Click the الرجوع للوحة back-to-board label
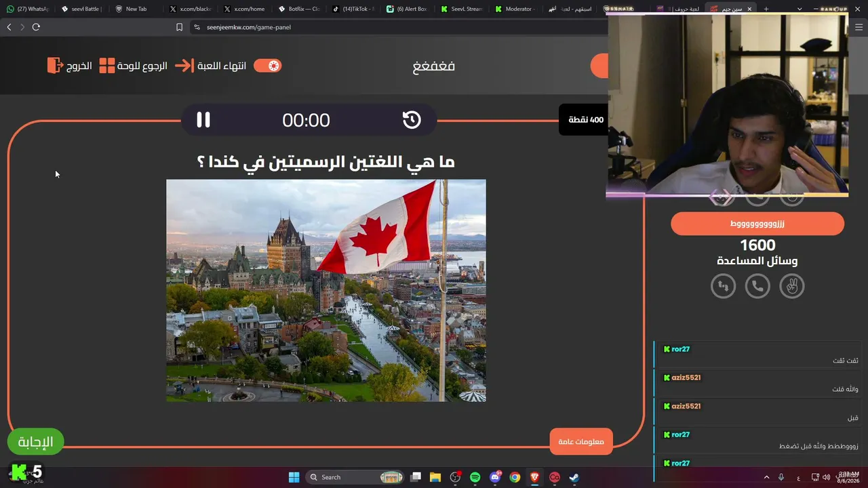868x488 pixels. click(x=142, y=66)
